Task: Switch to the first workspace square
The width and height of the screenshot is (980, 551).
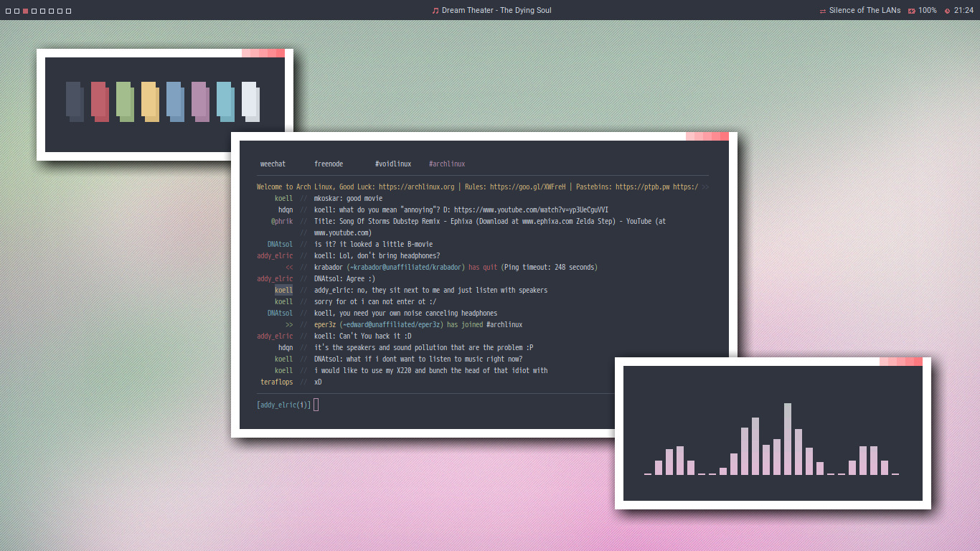Action: (x=8, y=11)
